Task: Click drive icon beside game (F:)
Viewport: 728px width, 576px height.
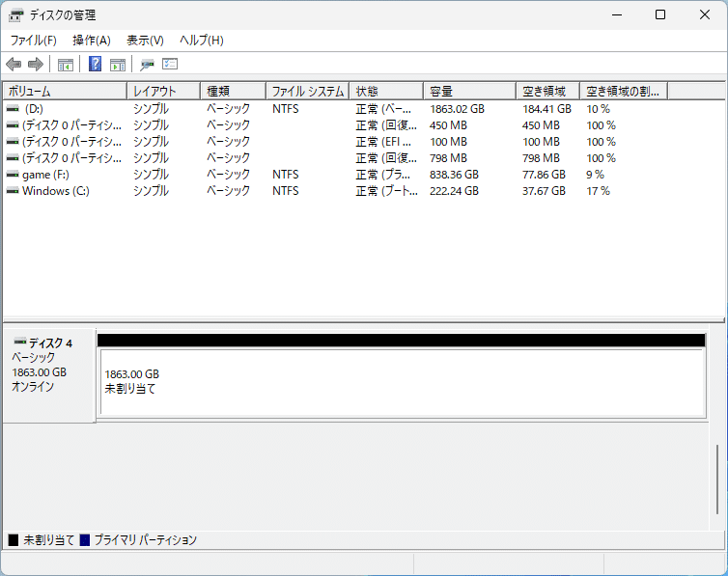Action: pyautogui.click(x=13, y=175)
